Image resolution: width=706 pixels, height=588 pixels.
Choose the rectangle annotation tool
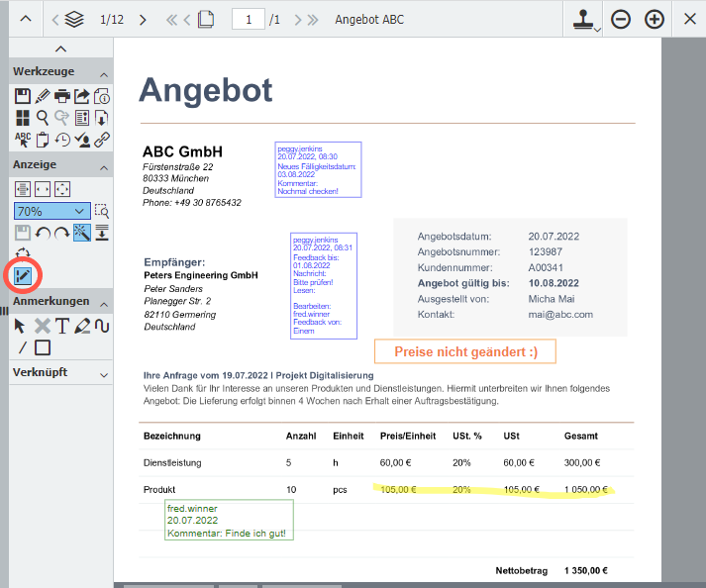(x=43, y=347)
